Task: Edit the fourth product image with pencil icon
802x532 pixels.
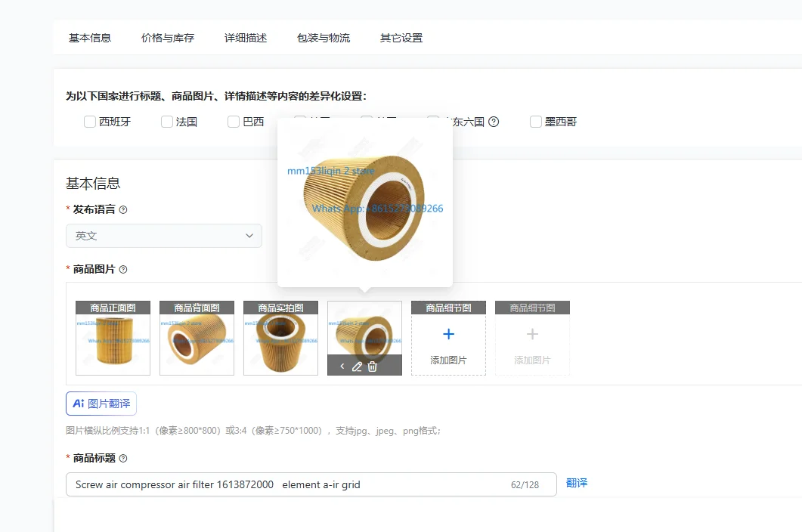Action: point(357,367)
